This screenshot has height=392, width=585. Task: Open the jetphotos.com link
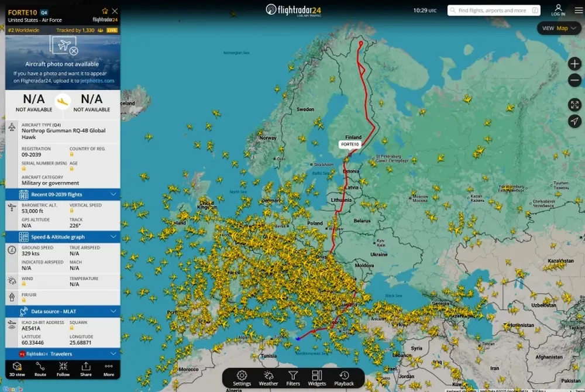pos(97,81)
